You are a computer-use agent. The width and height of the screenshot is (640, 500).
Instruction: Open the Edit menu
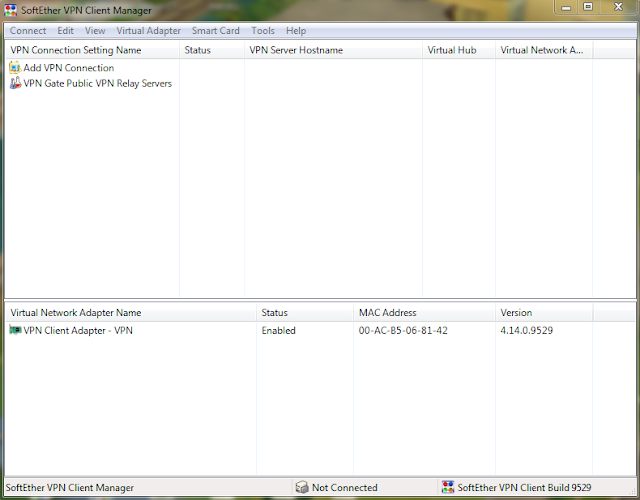click(x=65, y=31)
